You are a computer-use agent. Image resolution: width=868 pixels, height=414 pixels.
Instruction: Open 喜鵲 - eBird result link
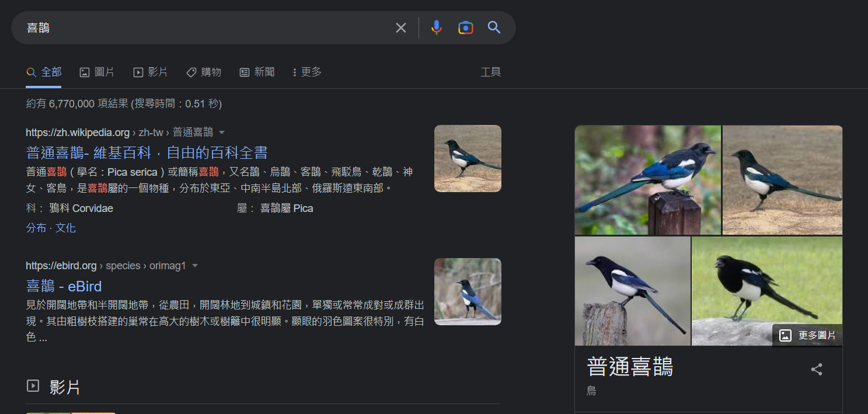tap(64, 286)
